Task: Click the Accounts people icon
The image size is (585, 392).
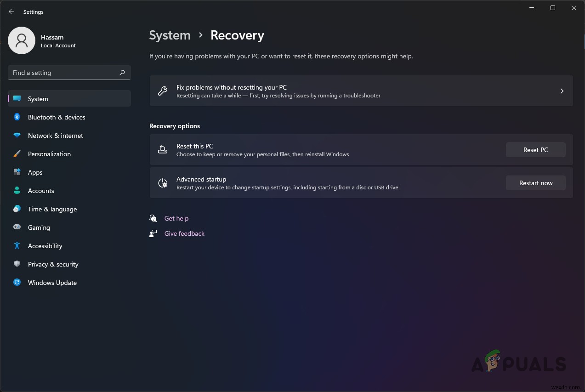Action: [x=17, y=191]
